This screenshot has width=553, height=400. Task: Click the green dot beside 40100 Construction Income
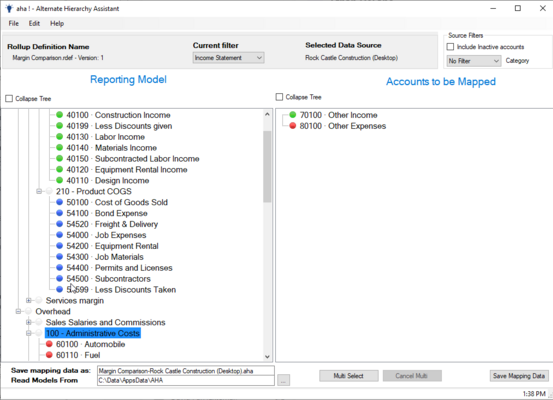click(59, 115)
